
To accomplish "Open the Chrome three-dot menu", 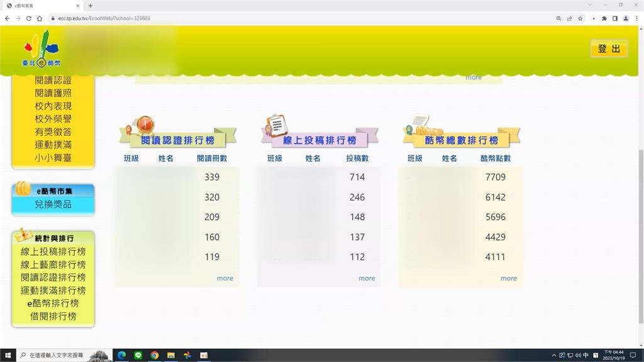I will tap(636, 18).
